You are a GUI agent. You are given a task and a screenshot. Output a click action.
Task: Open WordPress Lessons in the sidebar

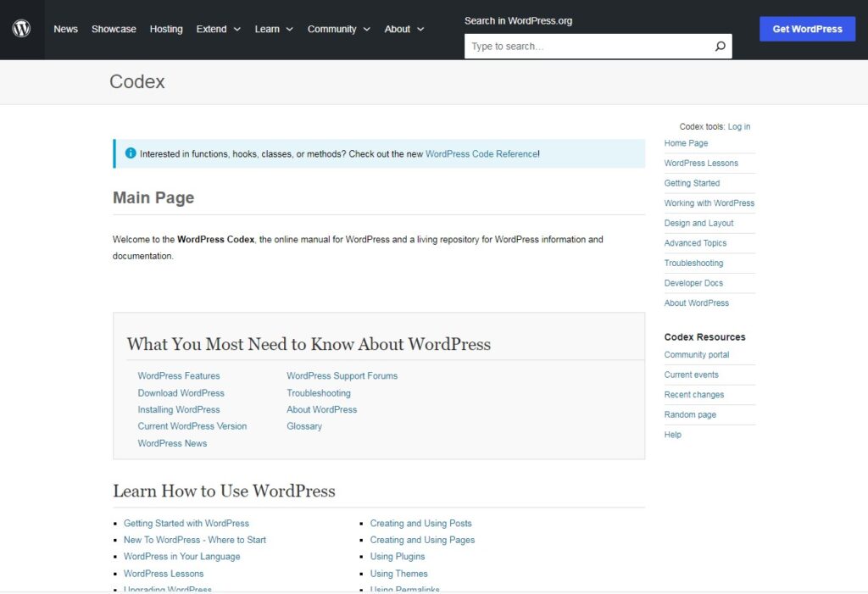pyautogui.click(x=701, y=163)
